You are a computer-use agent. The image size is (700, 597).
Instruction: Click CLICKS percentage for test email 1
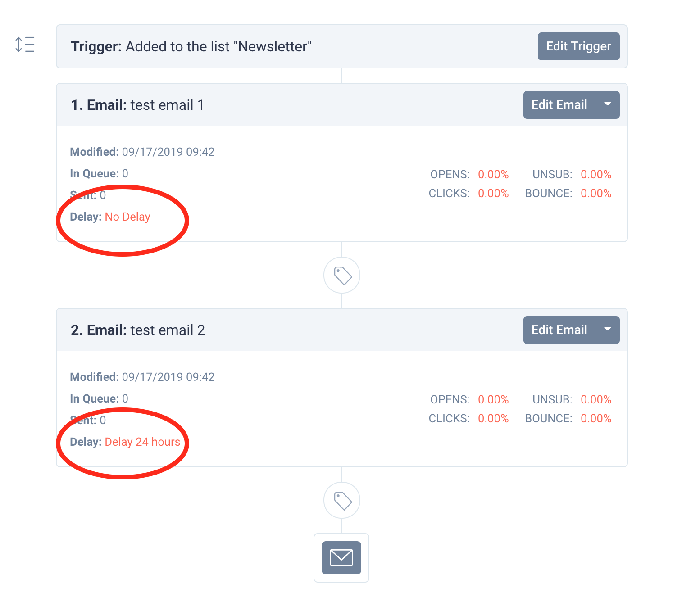493,193
